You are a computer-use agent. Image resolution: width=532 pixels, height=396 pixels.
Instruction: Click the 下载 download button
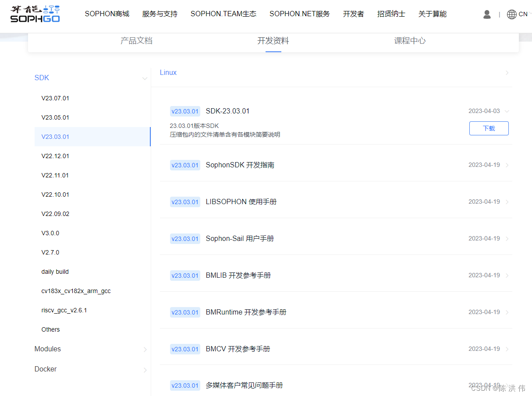coord(489,128)
